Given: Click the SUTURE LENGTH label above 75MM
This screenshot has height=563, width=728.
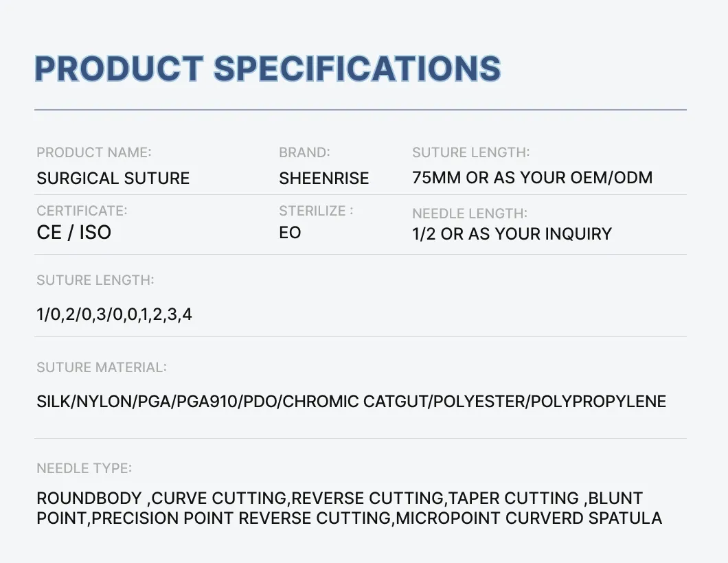Looking at the screenshot, I should (x=471, y=152).
